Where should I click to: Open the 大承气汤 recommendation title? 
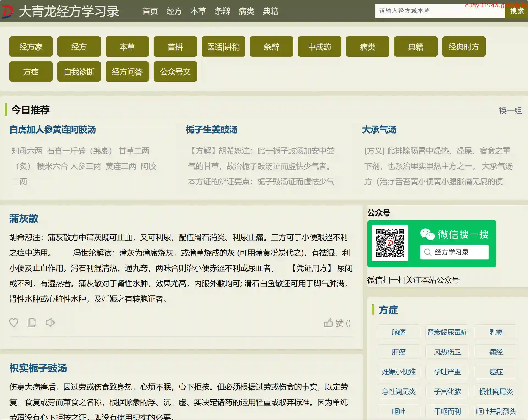coord(379,130)
